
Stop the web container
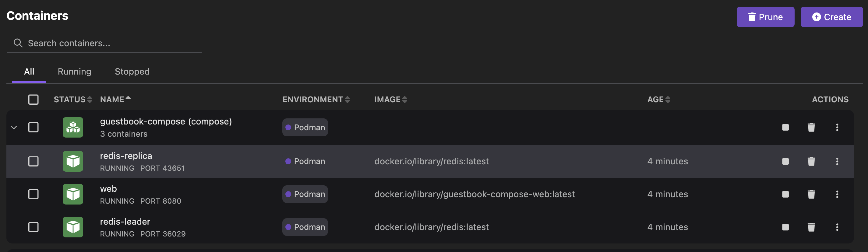[x=785, y=194]
